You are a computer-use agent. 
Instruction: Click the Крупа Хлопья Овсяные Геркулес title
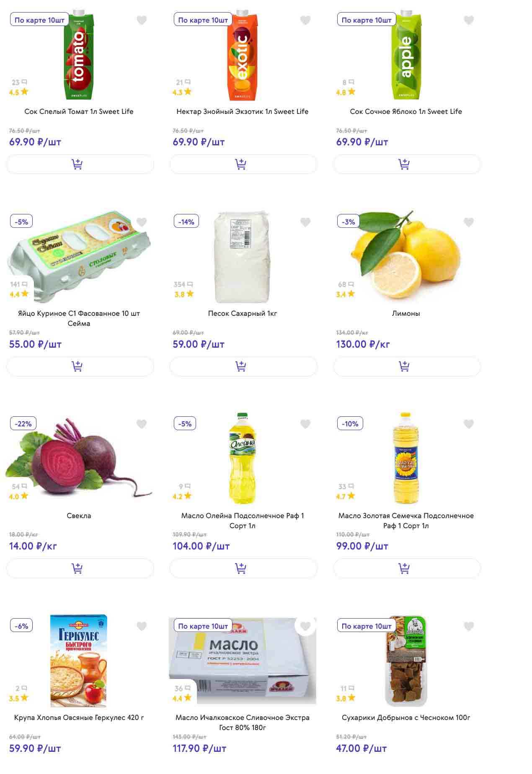[x=79, y=717]
